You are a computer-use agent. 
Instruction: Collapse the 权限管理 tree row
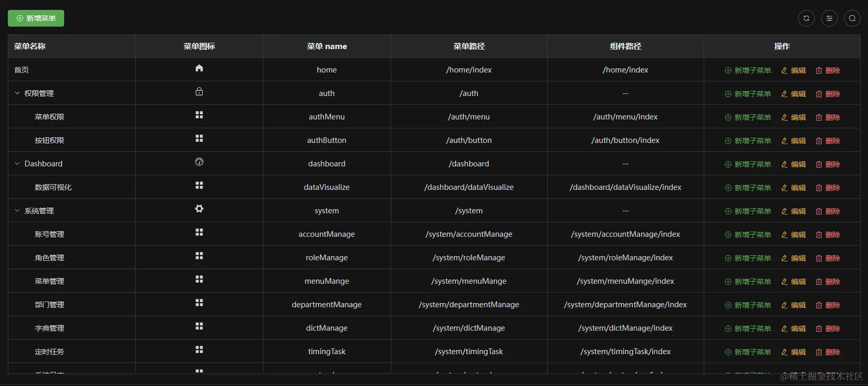click(17, 93)
